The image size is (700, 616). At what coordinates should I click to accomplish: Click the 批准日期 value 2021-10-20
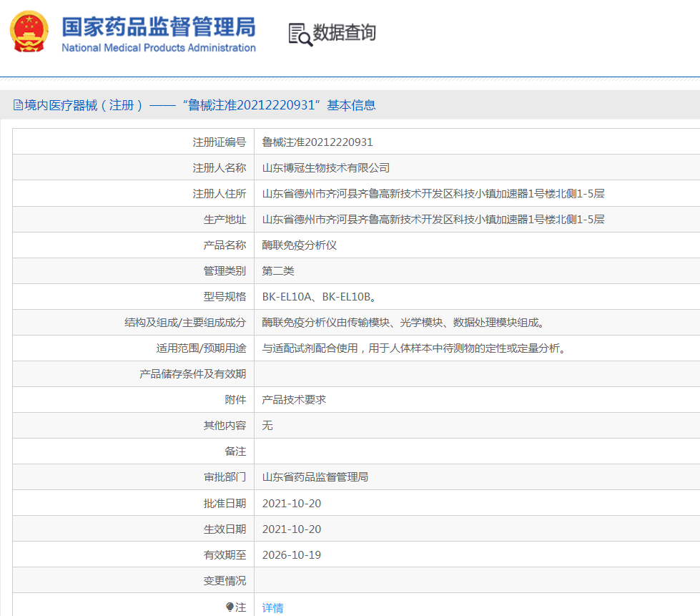[292, 504]
